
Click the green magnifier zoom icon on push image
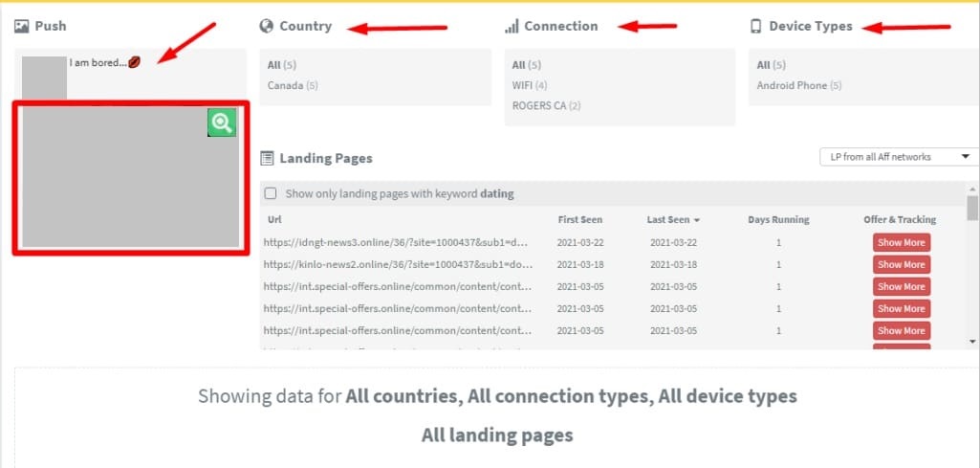pos(221,123)
